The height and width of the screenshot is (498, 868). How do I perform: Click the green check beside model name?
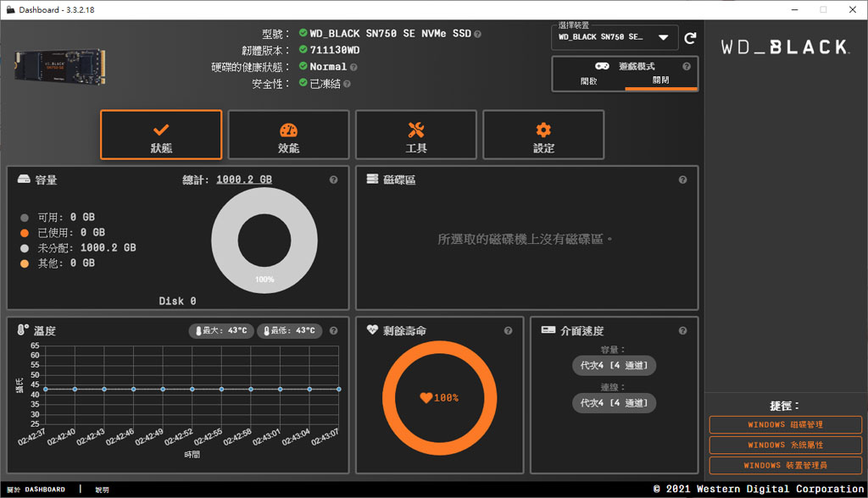point(303,33)
